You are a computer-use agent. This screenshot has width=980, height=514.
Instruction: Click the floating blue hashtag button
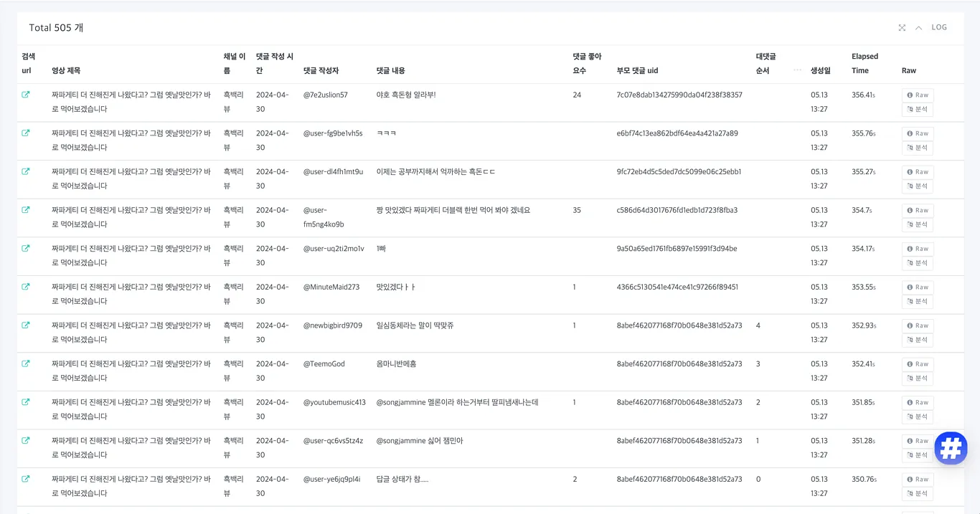(x=951, y=448)
